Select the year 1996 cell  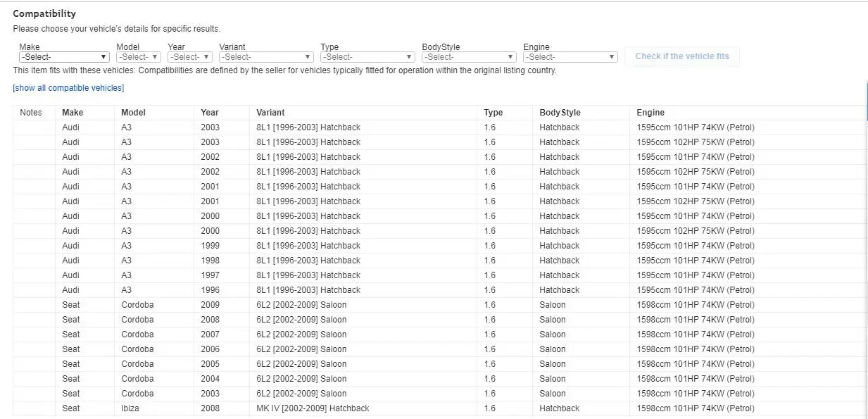(x=210, y=290)
